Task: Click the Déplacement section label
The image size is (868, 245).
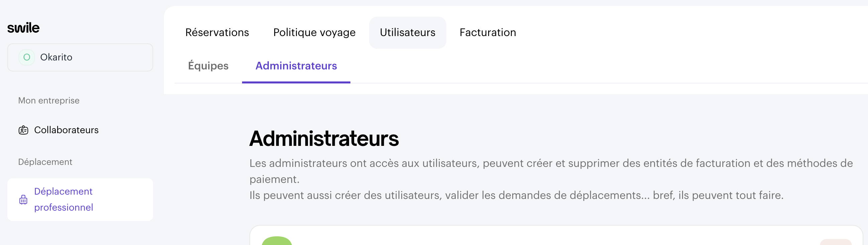Action: click(x=45, y=162)
